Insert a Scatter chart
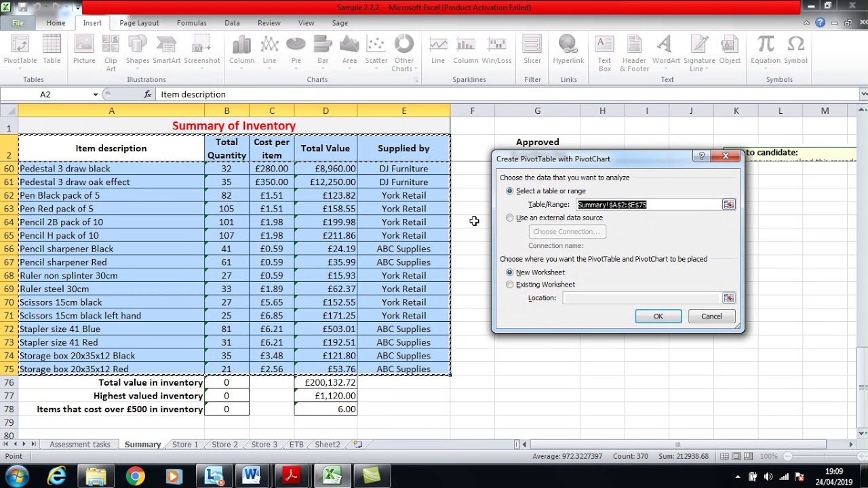Image resolution: width=868 pixels, height=488 pixels. click(x=376, y=53)
